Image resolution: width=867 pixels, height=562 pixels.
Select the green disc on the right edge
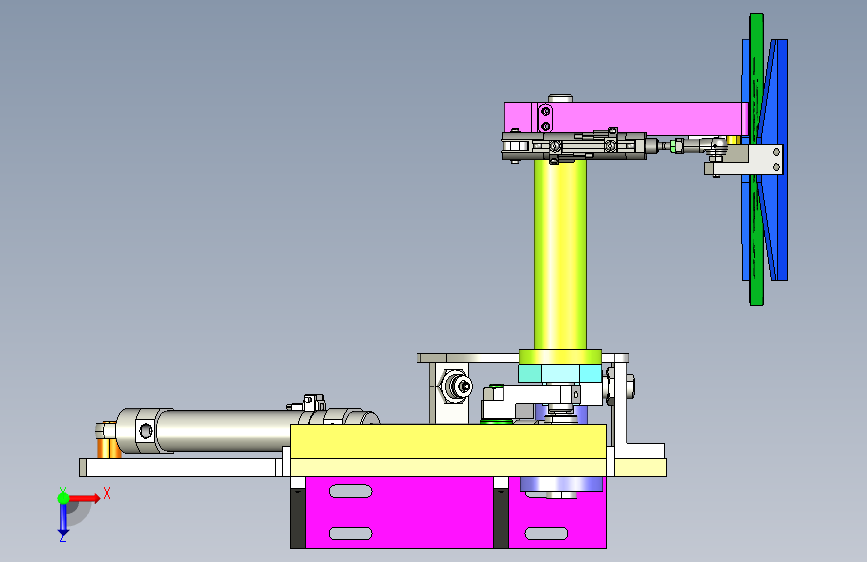click(756, 159)
